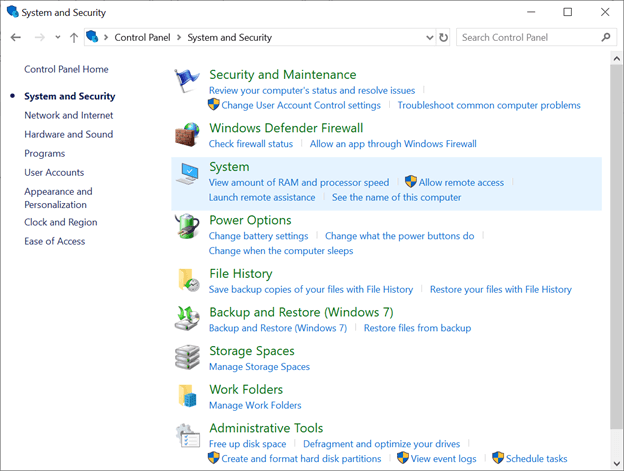Click Manage Storage Spaces
This screenshot has width=624, height=471.
(x=259, y=367)
